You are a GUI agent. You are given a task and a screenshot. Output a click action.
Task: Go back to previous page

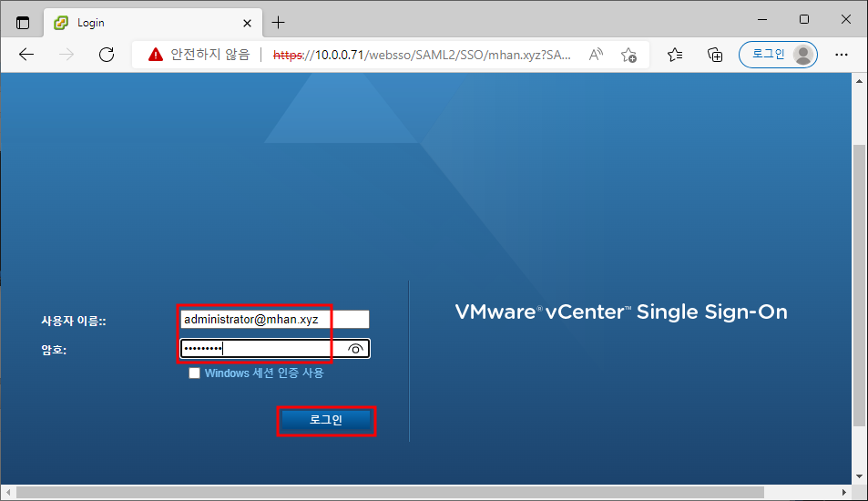pyautogui.click(x=26, y=55)
